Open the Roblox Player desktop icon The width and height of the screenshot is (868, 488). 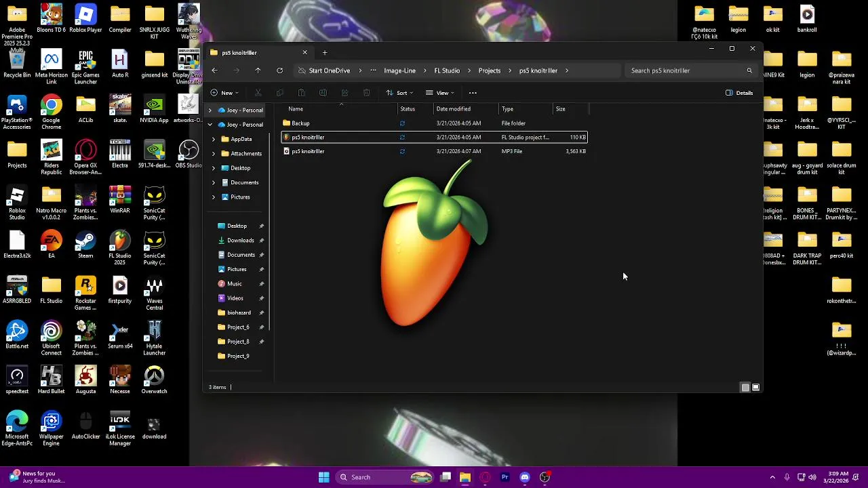click(x=85, y=18)
